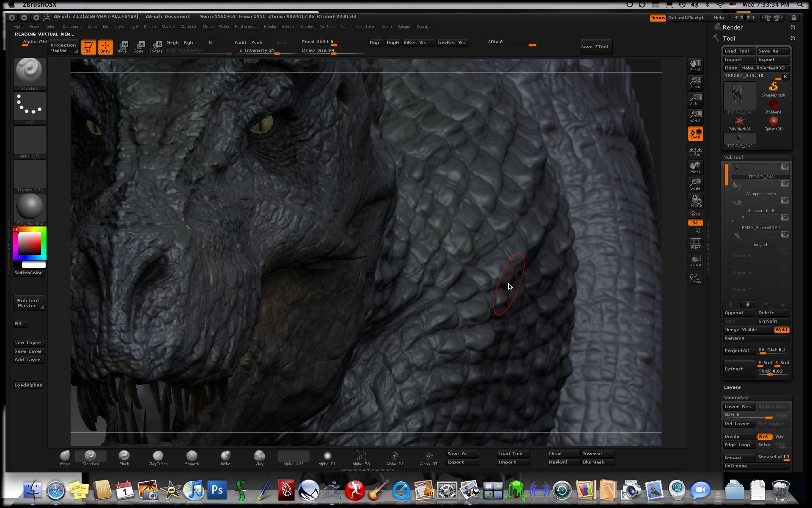The image size is (812, 508).
Task: Activate the Draw mode button
Action: point(105,47)
